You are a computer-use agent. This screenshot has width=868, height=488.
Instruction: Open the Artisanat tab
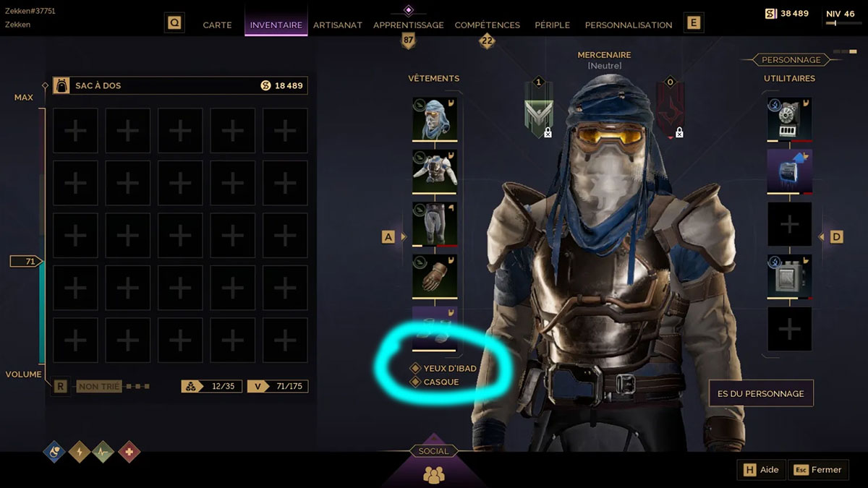tap(338, 25)
